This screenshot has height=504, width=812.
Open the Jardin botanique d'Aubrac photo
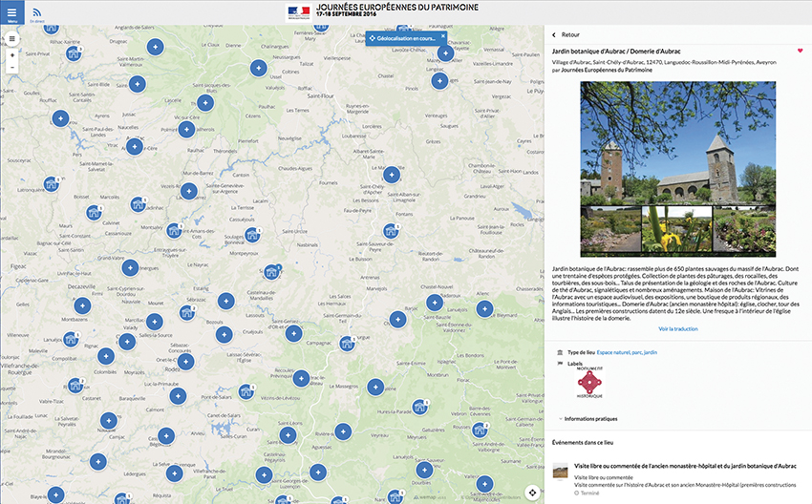coord(678,169)
